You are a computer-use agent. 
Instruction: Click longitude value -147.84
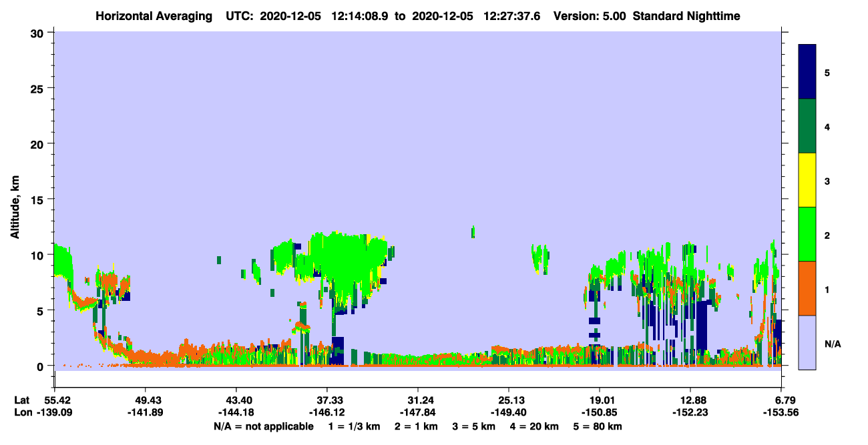418,412
